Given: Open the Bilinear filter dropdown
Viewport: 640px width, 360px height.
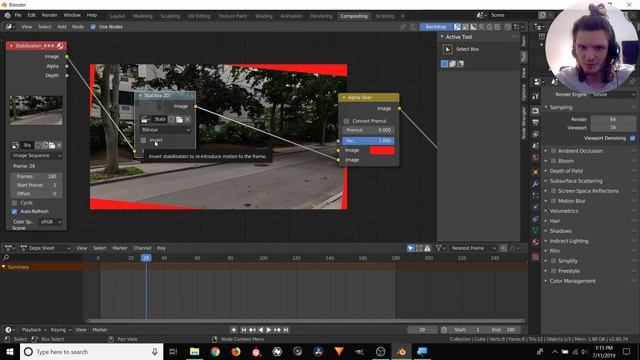Looking at the screenshot, I should [x=165, y=130].
